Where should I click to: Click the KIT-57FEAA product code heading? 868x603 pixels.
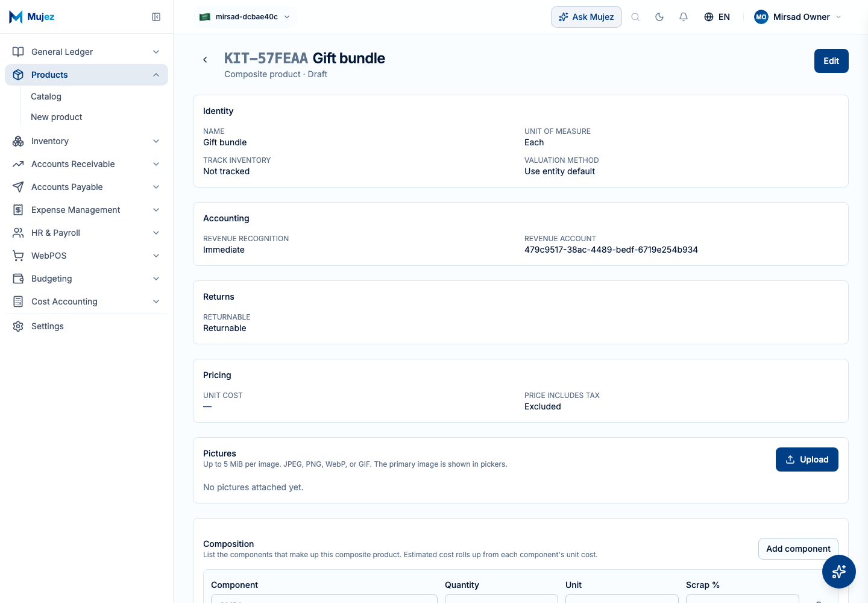[x=266, y=58]
